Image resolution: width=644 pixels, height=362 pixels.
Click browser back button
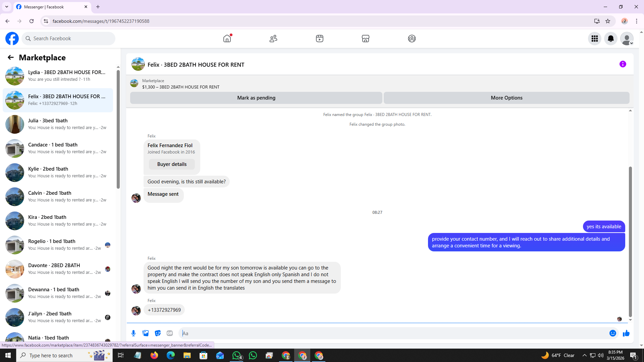tap(7, 21)
